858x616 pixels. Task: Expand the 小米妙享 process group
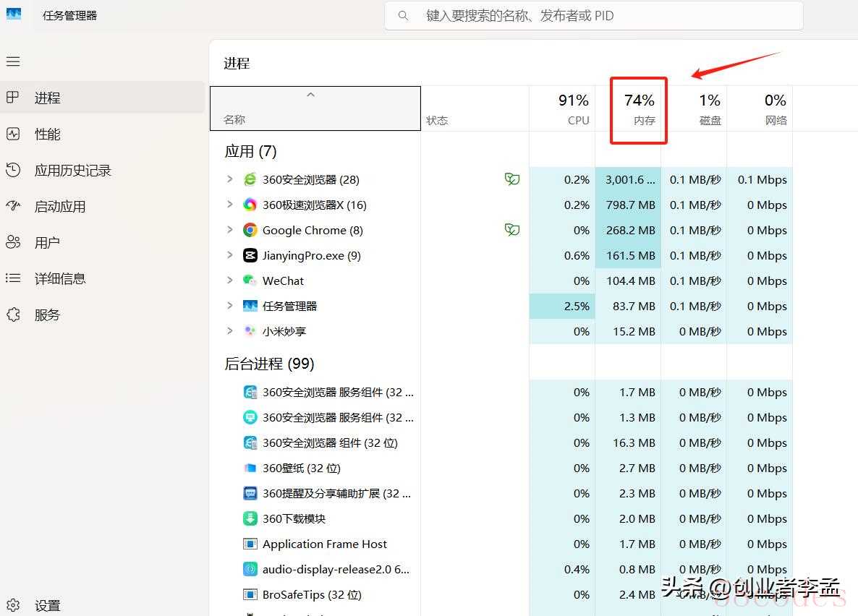230,330
